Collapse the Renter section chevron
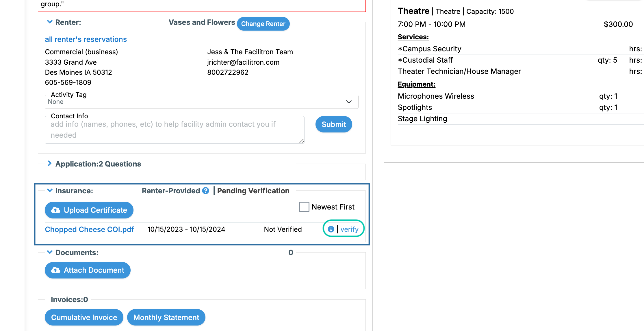Screen dimensions: 644x331 pos(50,22)
